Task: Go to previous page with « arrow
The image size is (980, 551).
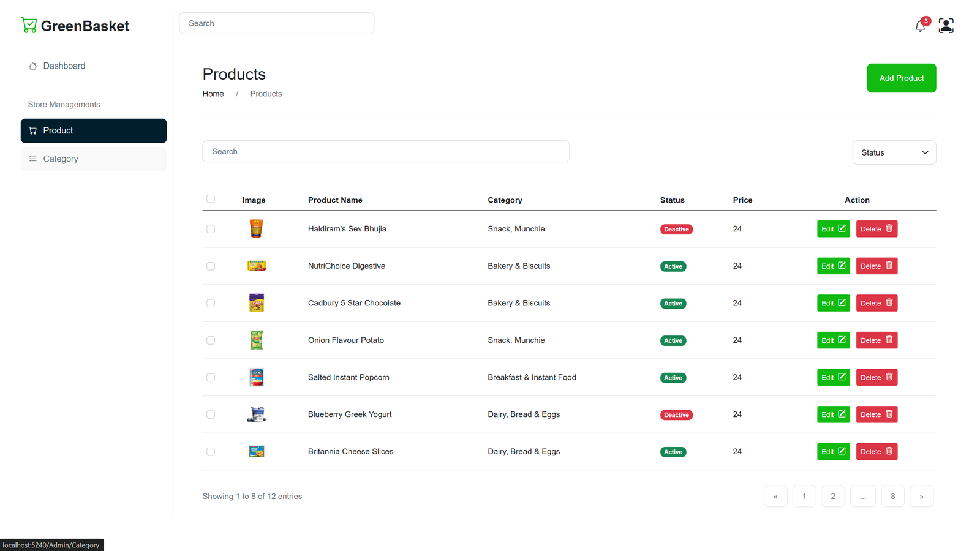Action: pos(775,497)
